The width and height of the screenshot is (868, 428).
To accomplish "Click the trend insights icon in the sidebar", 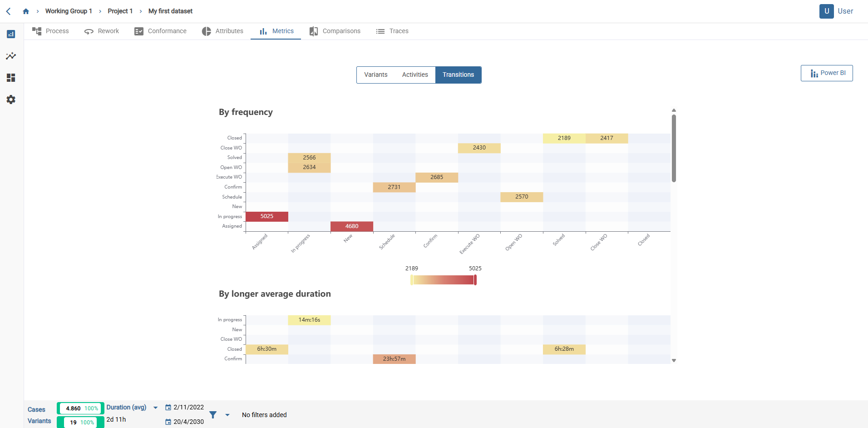I will coord(10,56).
